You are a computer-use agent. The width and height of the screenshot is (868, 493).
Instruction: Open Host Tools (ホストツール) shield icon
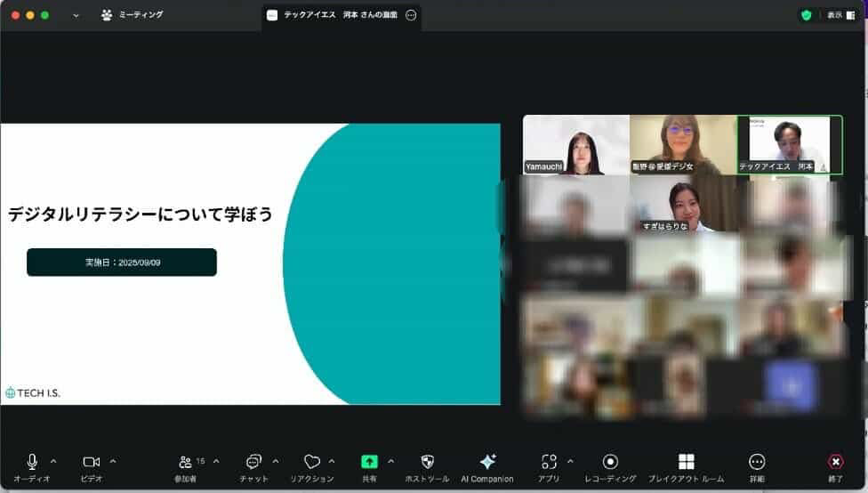(427, 462)
